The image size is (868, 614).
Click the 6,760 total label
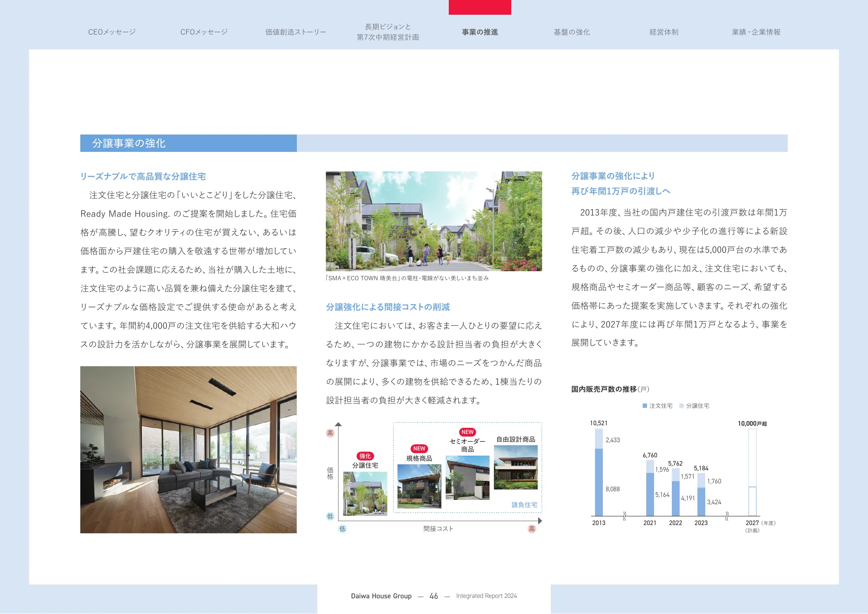(650, 455)
